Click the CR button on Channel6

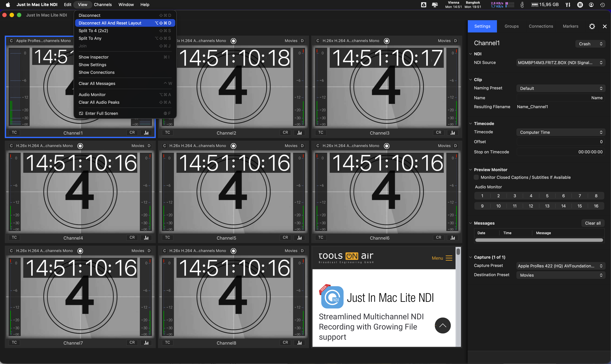pyautogui.click(x=438, y=237)
